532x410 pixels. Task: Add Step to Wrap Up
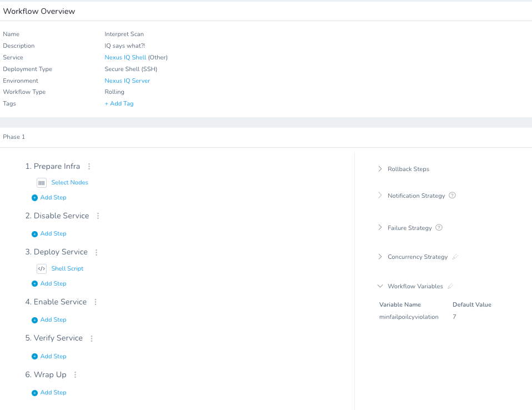(x=53, y=392)
